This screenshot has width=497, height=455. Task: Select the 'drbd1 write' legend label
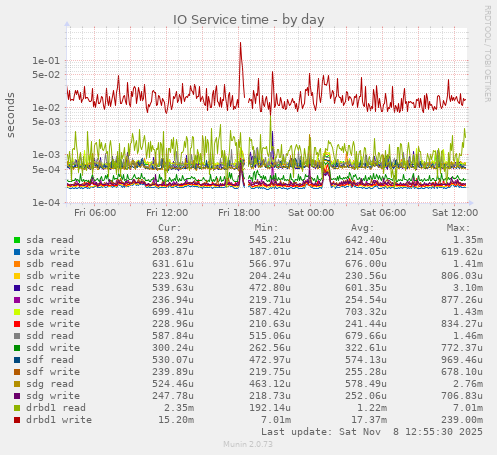[59, 420]
